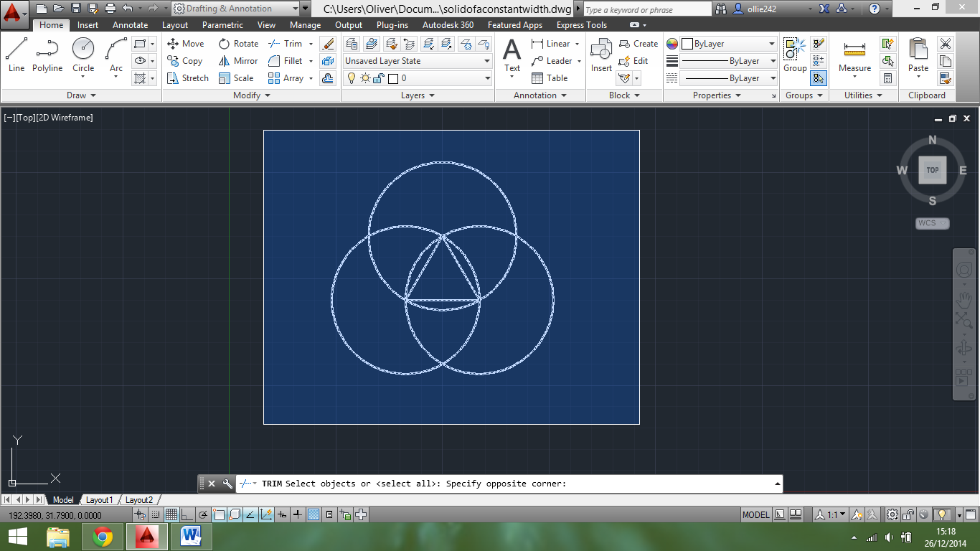
Task: Click the Fillet tool
Action: (285, 61)
